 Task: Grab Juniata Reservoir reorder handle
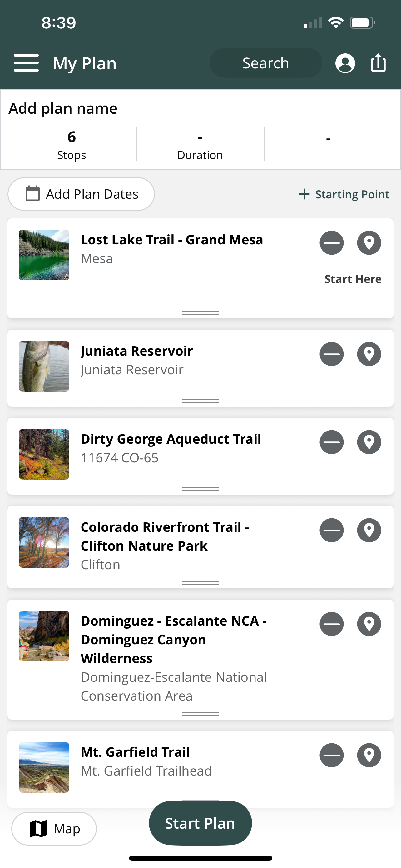tap(200, 401)
